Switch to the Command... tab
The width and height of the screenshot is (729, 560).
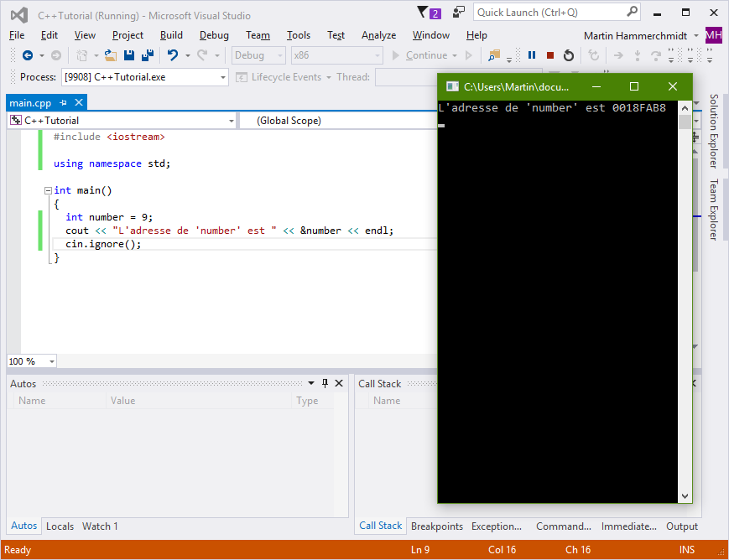564,526
